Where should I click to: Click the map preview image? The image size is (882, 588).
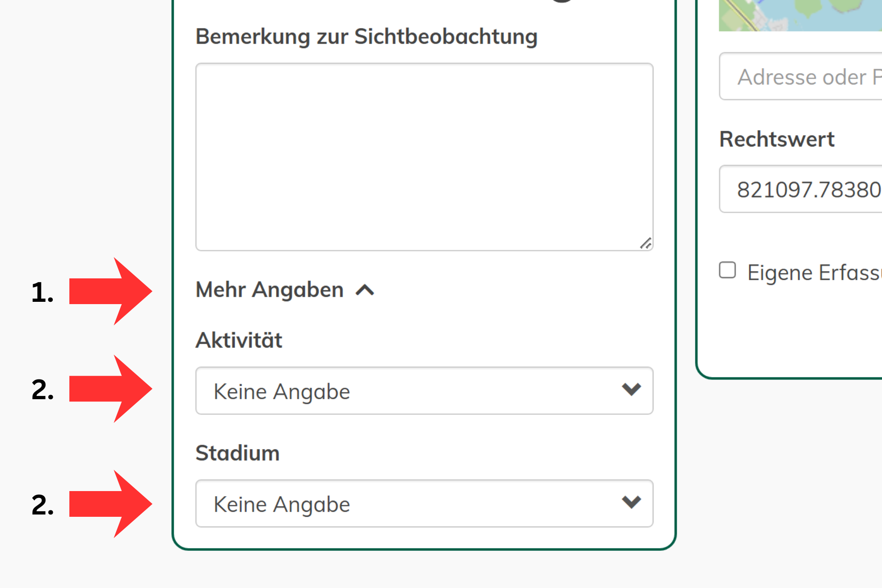800,16
